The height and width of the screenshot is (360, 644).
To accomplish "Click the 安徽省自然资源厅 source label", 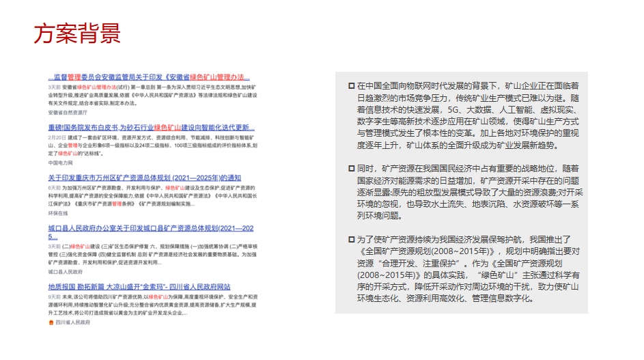I will click(x=68, y=112).
